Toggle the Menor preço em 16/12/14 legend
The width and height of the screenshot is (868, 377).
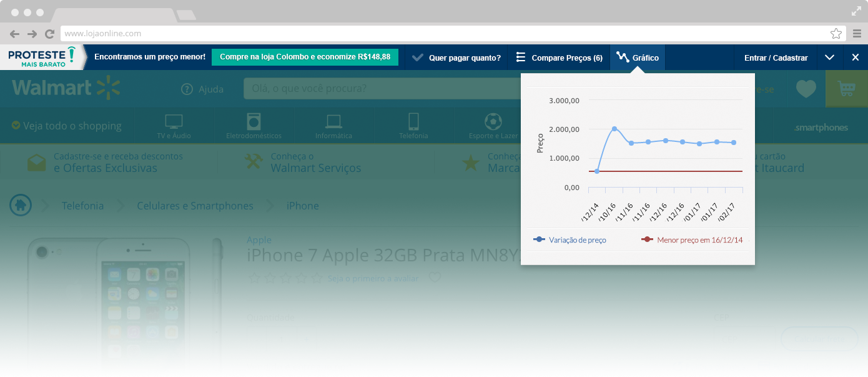(x=693, y=239)
